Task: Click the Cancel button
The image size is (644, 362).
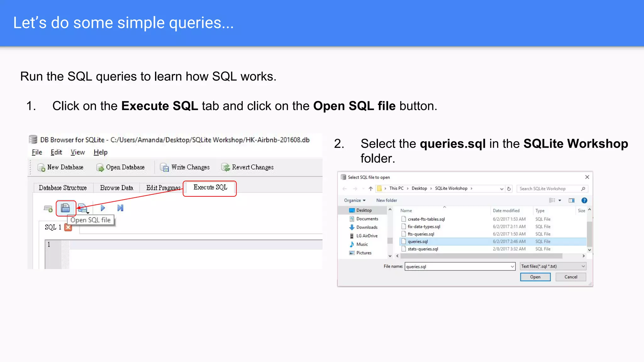Action: coord(571,277)
